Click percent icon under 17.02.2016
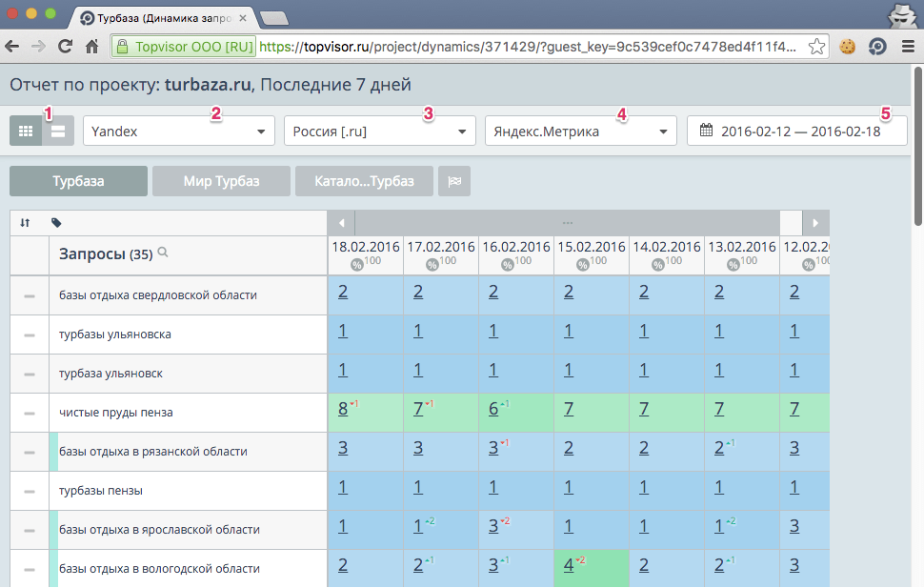The height and width of the screenshot is (588, 924). click(432, 265)
